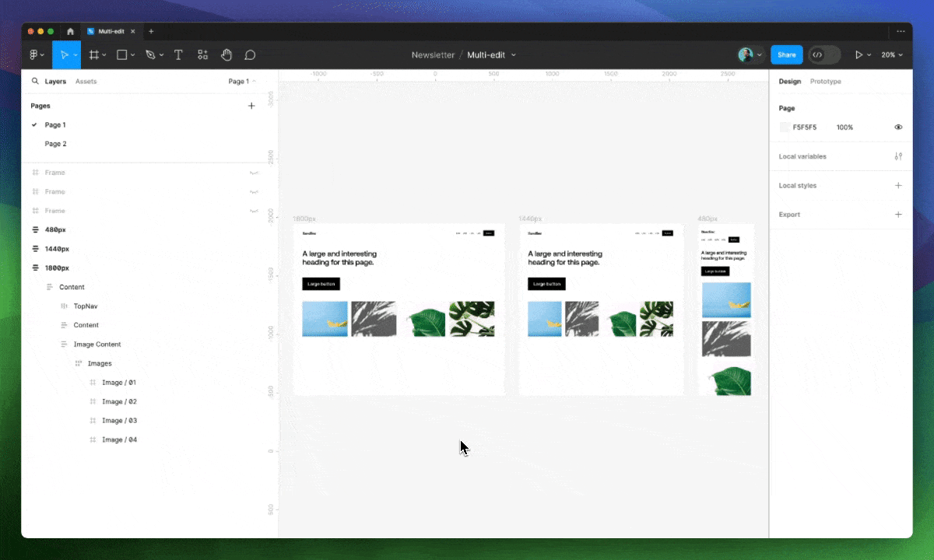Select the Comment tool
The width and height of the screenshot is (934, 560).
[250, 55]
